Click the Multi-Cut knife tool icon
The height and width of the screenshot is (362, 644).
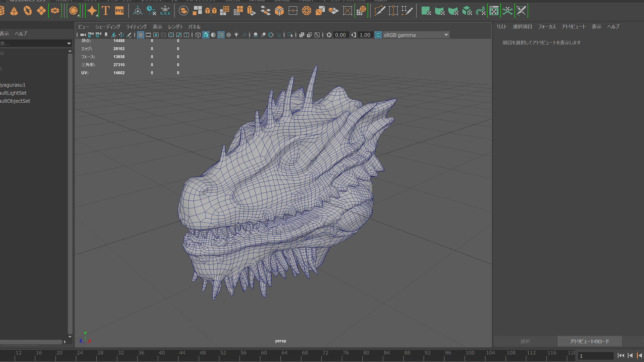pyautogui.click(x=379, y=11)
